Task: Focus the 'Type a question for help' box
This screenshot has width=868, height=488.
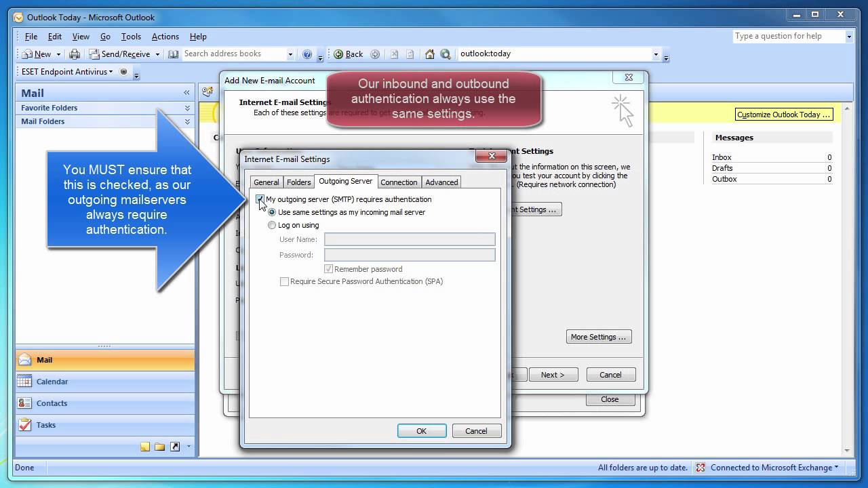Action: tap(789, 37)
